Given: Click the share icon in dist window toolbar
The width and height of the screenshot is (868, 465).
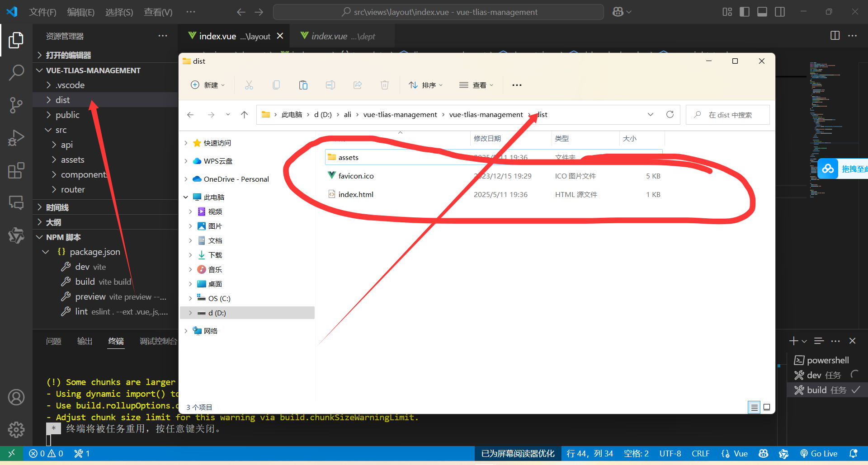Looking at the screenshot, I should point(358,85).
